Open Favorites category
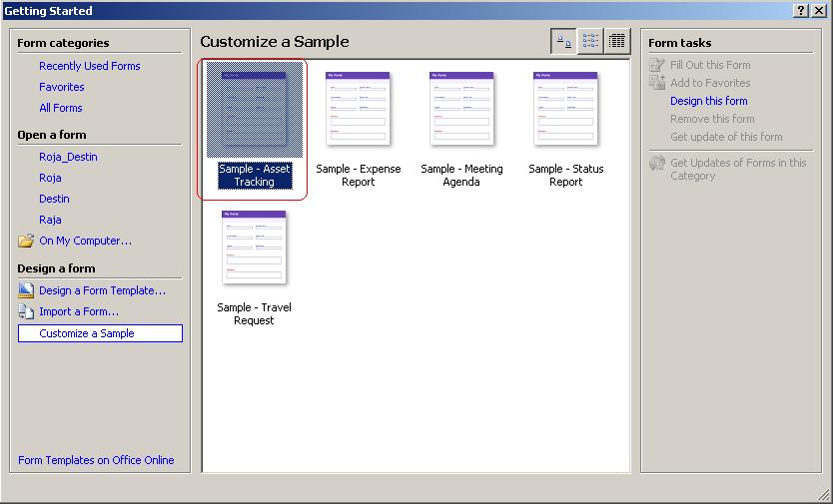Viewport: 833px width, 504px height. point(62,87)
